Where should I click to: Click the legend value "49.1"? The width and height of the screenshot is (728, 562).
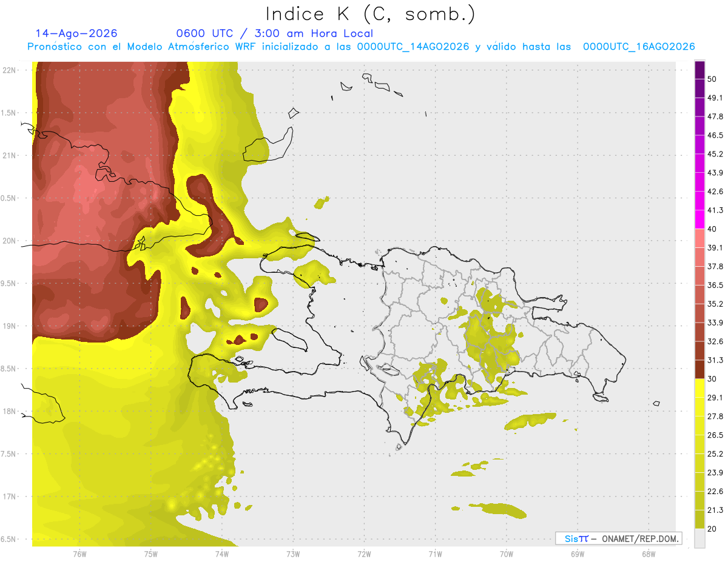pyautogui.click(x=715, y=98)
